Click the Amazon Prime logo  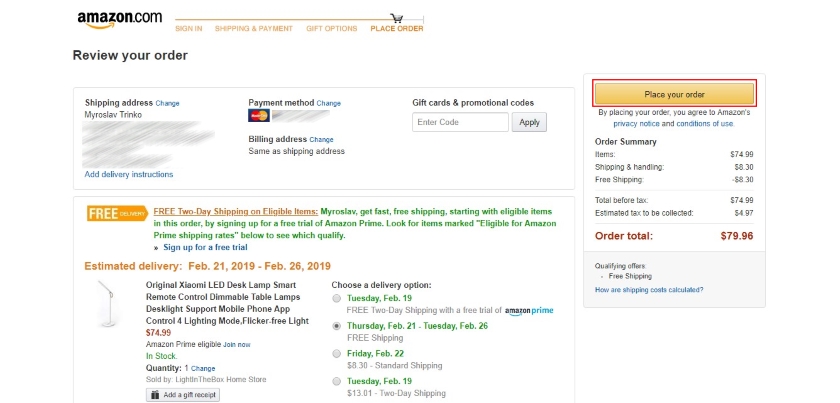(529, 311)
